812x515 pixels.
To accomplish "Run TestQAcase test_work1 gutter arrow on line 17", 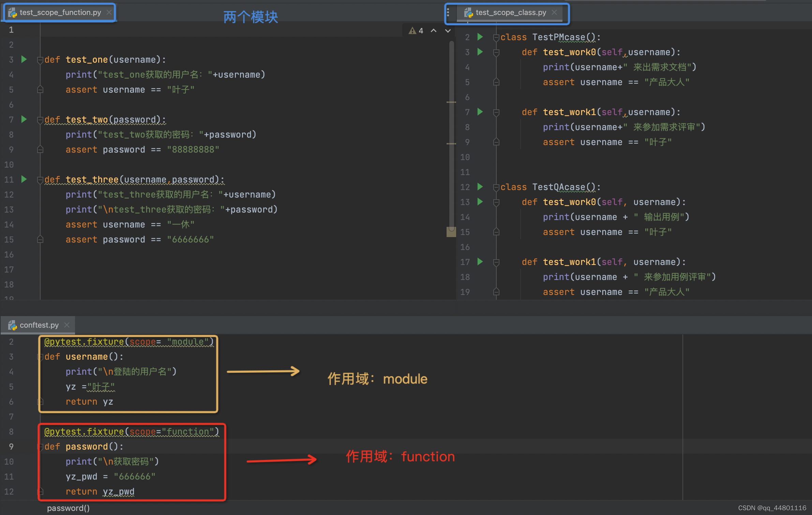I will (x=480, y=262).
